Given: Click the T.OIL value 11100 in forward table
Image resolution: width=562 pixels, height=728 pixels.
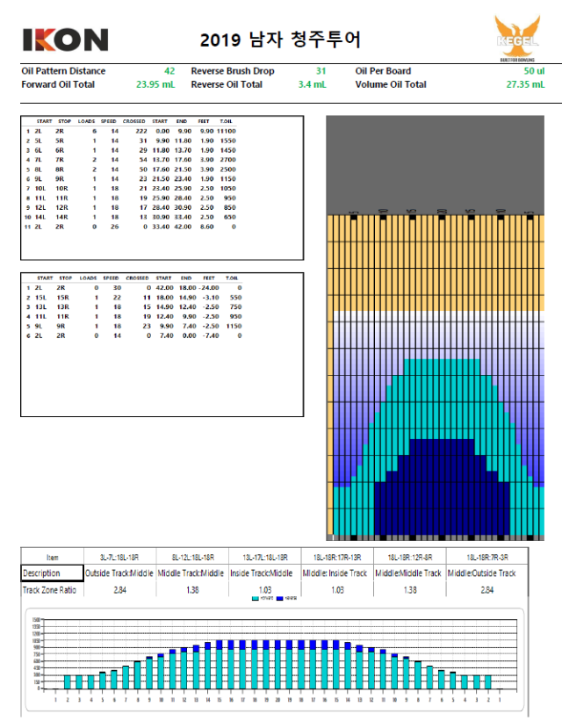Looking at the screenshot, I should 226,130.
